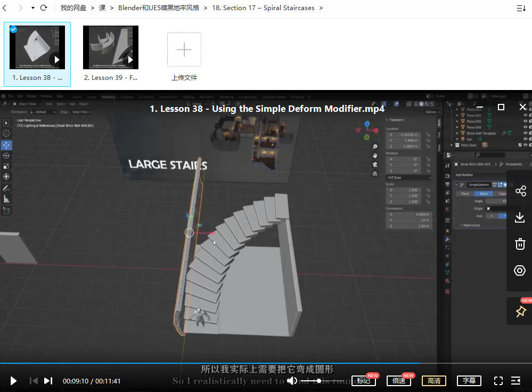Select the Rotate tool below the Move tool
532x392 pixels.
click(6, 156)
